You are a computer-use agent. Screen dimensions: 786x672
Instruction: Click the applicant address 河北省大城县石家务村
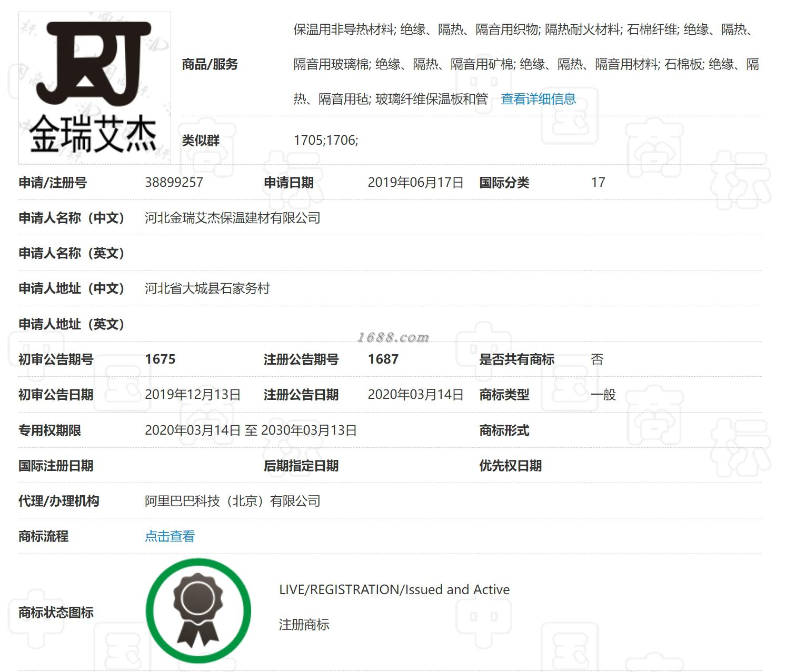207,288
